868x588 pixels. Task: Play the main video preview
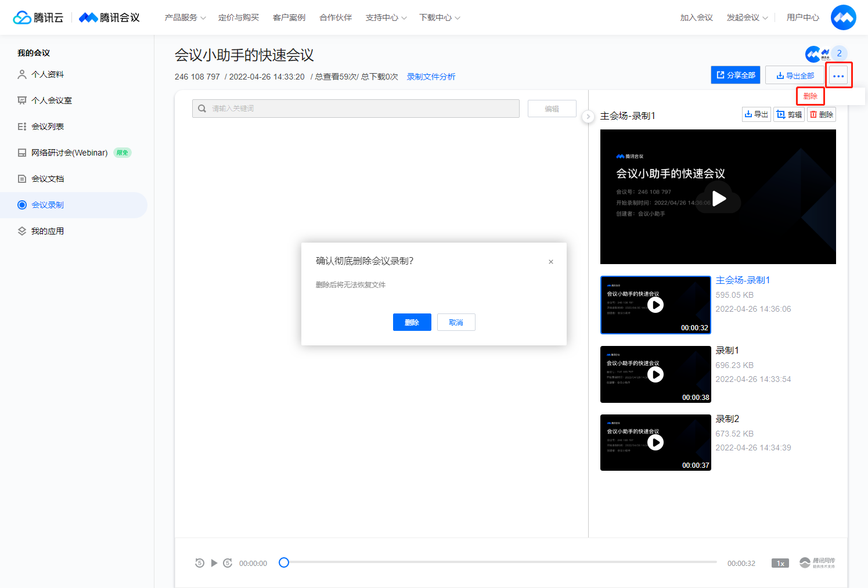click(719, 199)
